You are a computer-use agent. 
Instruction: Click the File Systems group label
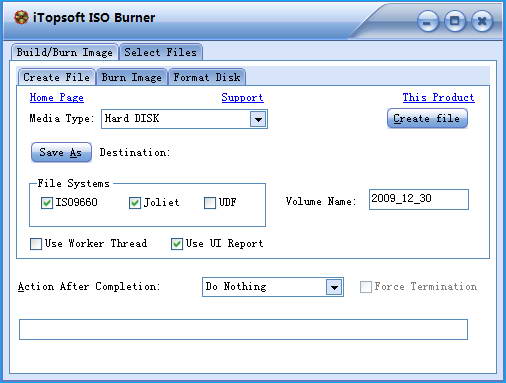(x=73, y=183)
